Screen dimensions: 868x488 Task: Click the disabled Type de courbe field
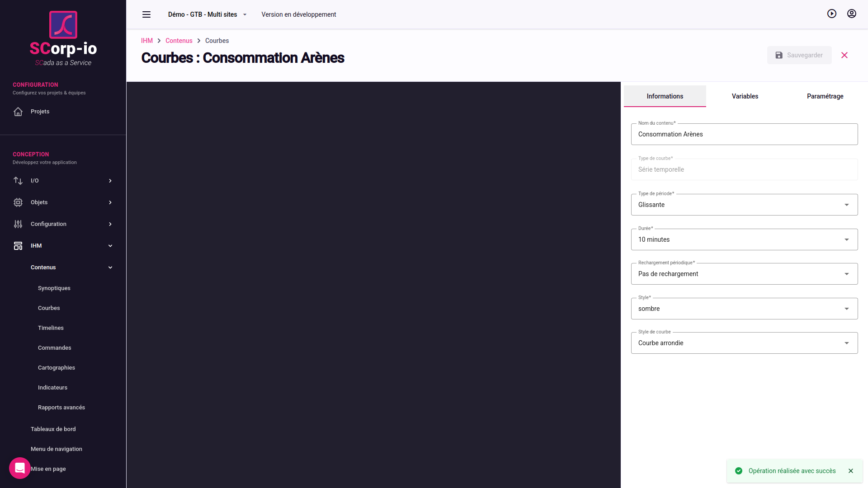(x=744, y=169)
